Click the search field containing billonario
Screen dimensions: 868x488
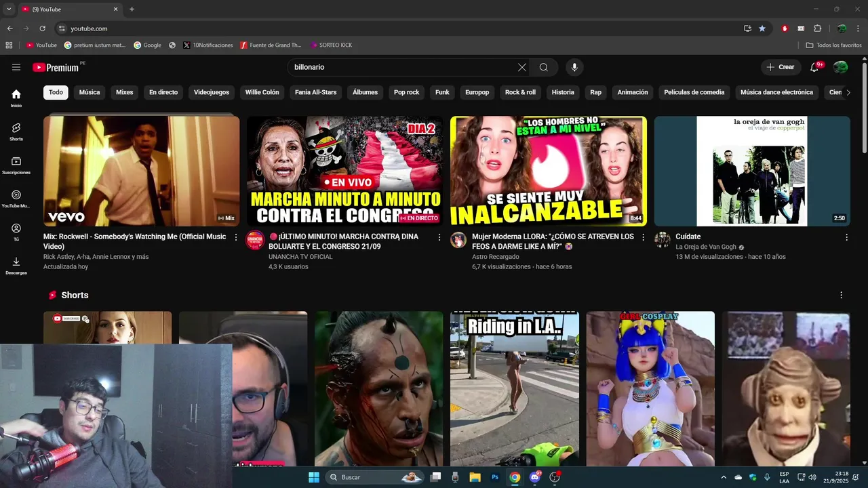(x=403, y=67)
